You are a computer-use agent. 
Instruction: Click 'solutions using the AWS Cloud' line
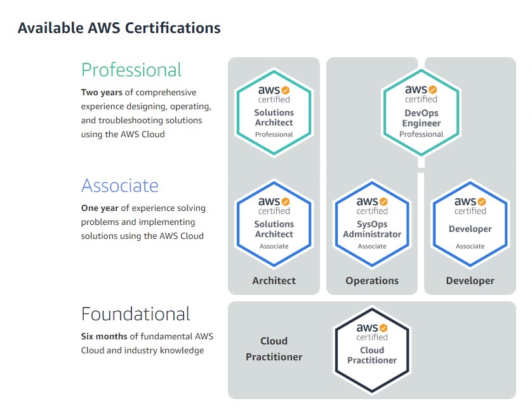(x=142, y=236)
